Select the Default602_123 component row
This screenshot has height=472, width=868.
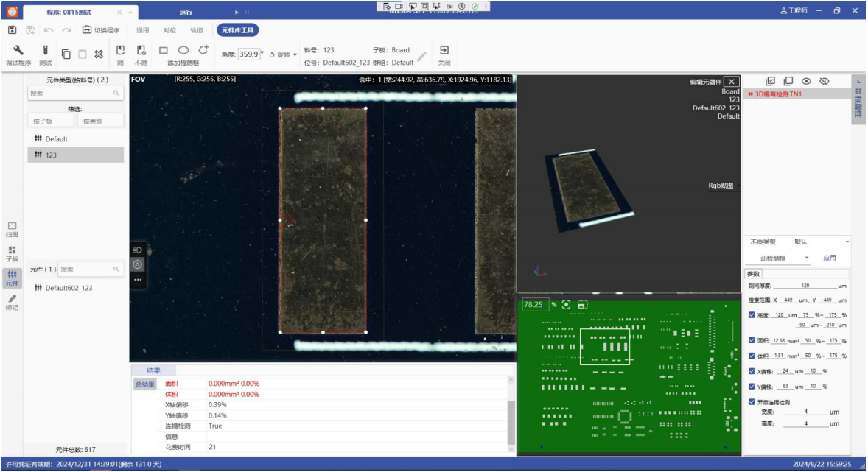pyautogui.click(x=75, y=288)
